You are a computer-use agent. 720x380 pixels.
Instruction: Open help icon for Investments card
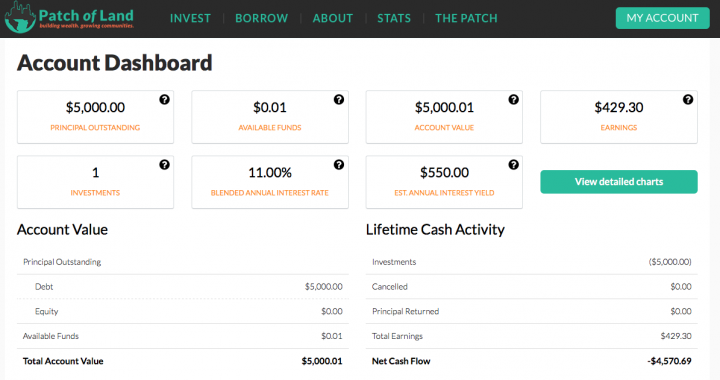164,165
